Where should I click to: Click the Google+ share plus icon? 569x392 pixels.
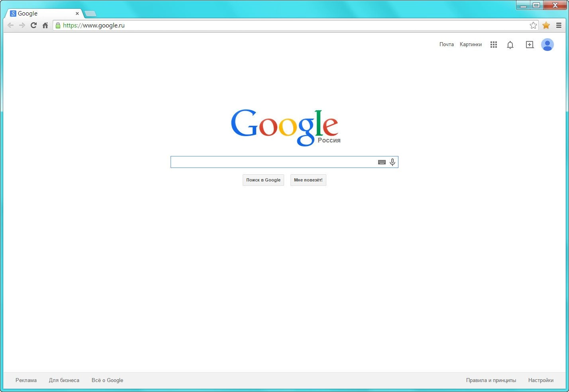(x=530, y=45)
